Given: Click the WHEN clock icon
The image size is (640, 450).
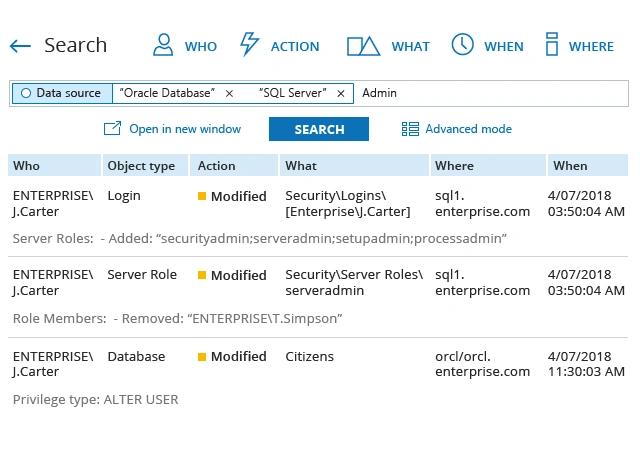Looking at the screenshot, I should coord(462,44).
